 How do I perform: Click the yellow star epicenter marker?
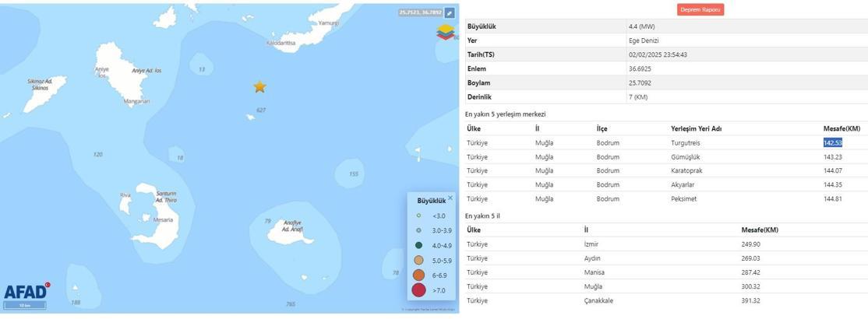[259, 87]
